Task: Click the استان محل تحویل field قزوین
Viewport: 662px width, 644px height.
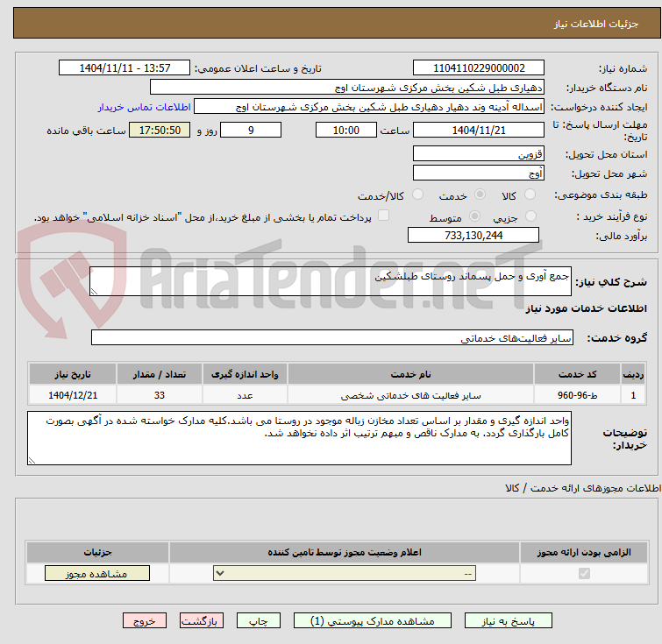Action: [x=479, y=153]
